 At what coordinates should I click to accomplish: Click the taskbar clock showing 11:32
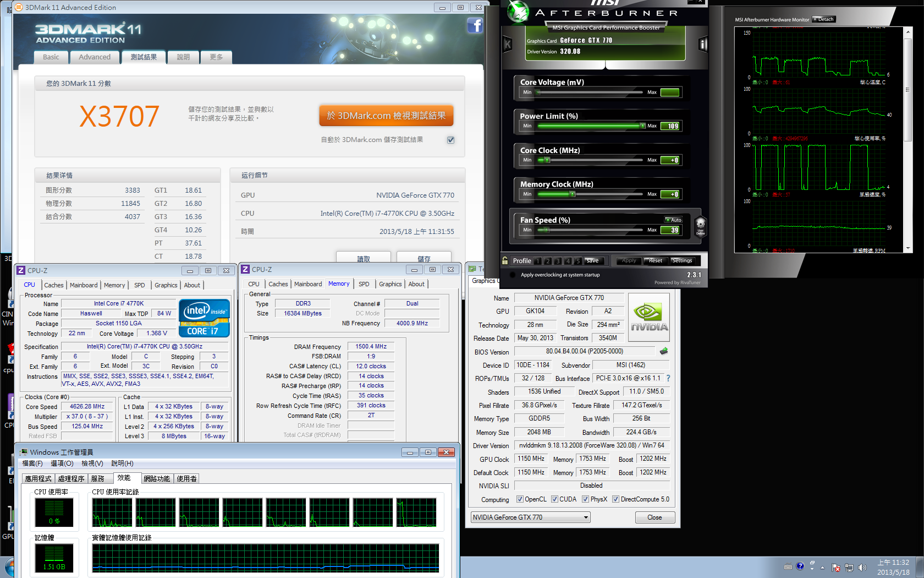click(x=893, y=568)
